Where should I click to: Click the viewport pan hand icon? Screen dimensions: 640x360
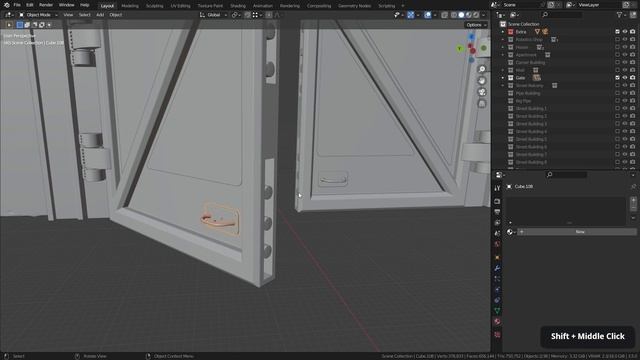point(482,80)
